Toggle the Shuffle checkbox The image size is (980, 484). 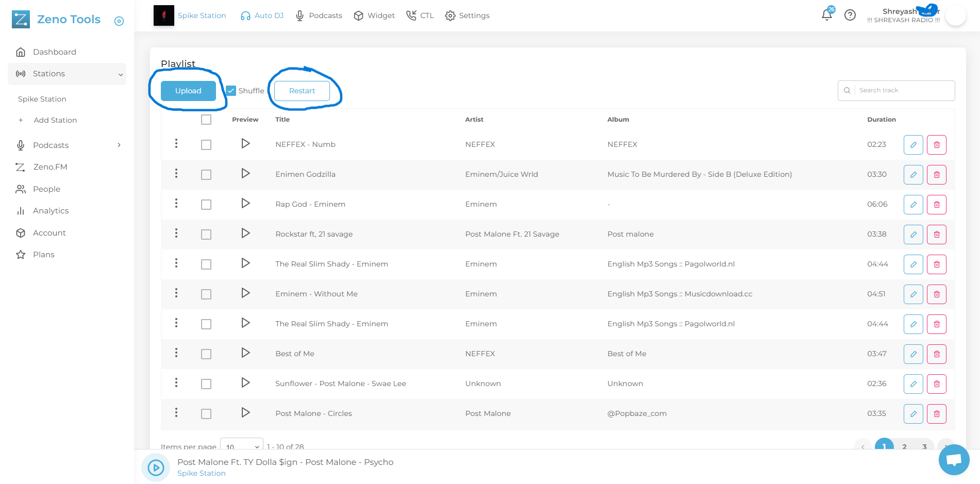click(231, 91)
